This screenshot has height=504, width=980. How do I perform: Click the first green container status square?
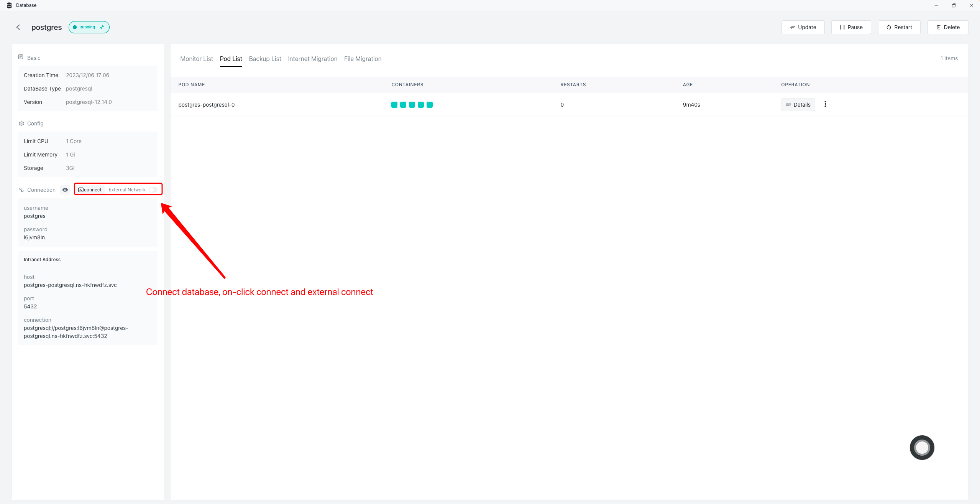click(x=394, y=105)
